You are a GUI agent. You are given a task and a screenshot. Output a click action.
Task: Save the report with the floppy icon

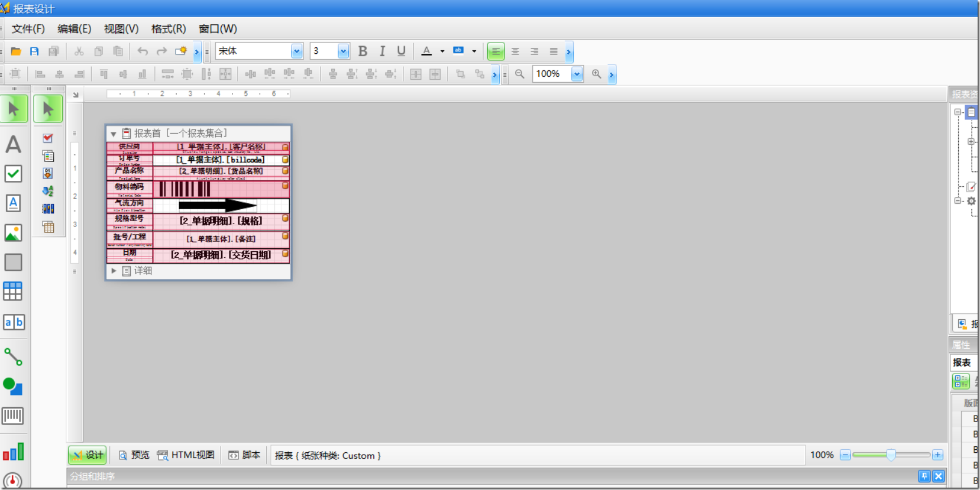point(34,51)
